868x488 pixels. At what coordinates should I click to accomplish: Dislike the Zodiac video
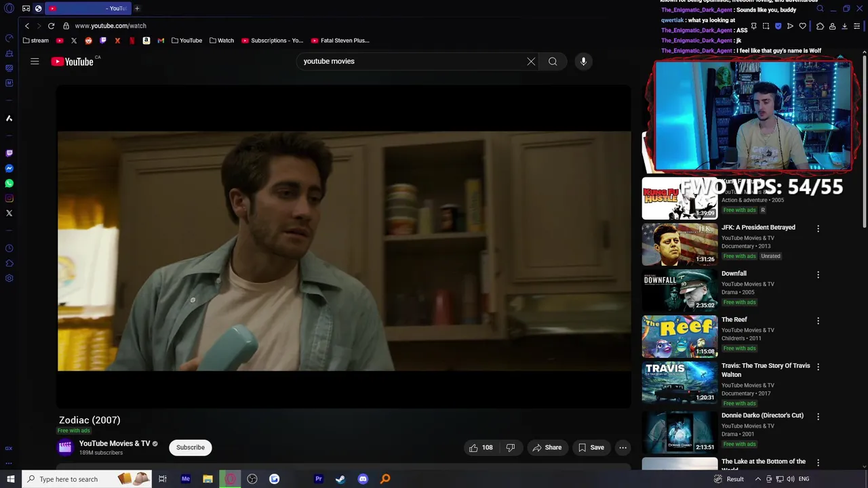point(511,447)
